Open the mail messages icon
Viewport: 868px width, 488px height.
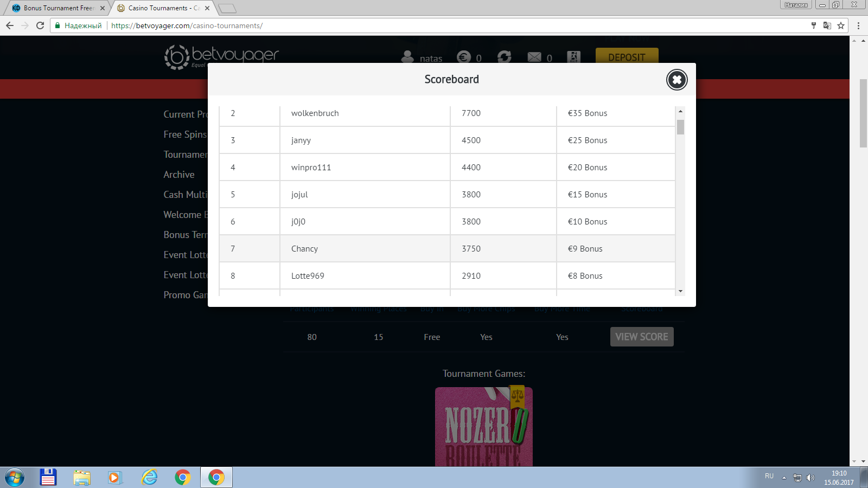coord(534,57)
